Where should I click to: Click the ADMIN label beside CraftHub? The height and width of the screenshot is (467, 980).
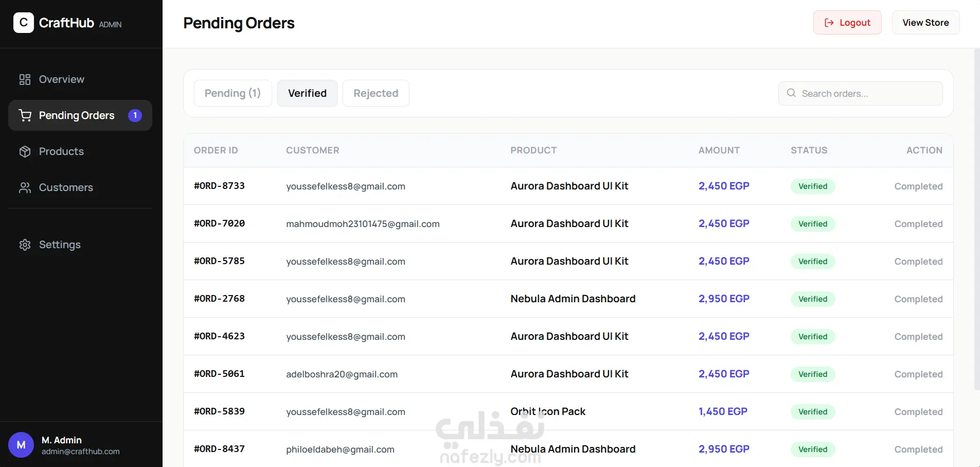coord(110,25)
